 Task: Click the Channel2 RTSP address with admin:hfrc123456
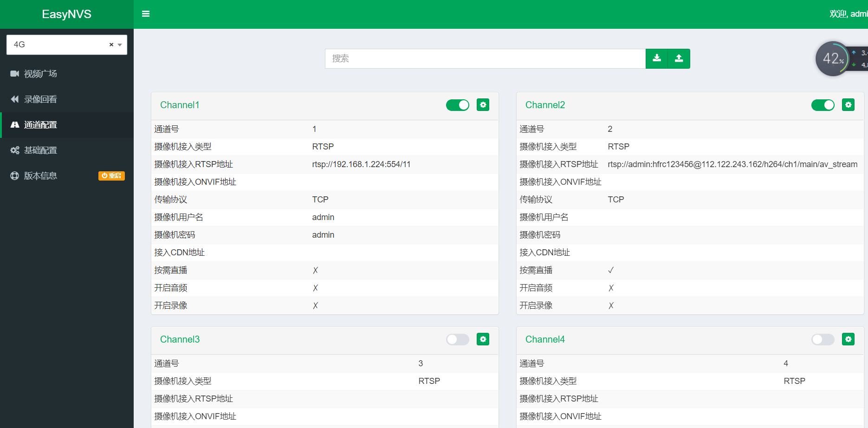coord(732,164)
